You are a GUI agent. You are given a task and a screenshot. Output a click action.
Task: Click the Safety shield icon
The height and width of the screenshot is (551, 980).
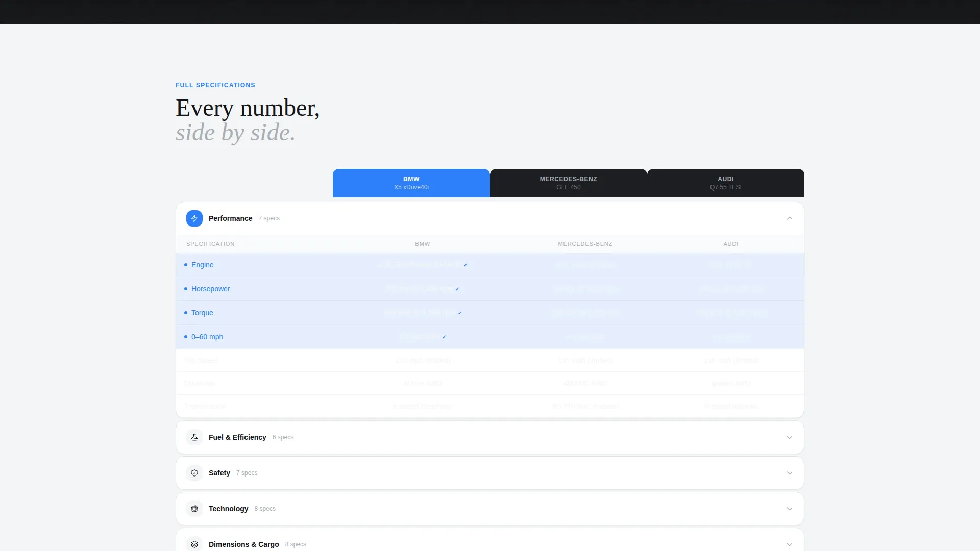(194, 473)
